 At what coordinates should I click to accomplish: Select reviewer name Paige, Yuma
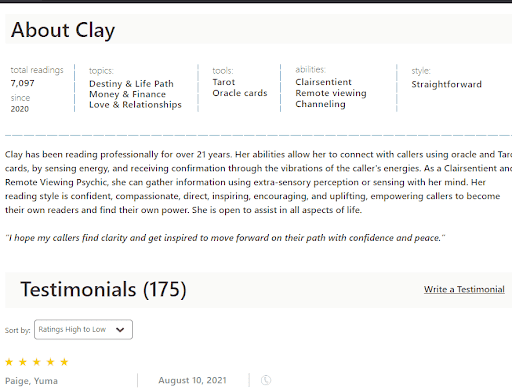coord(31,381)
